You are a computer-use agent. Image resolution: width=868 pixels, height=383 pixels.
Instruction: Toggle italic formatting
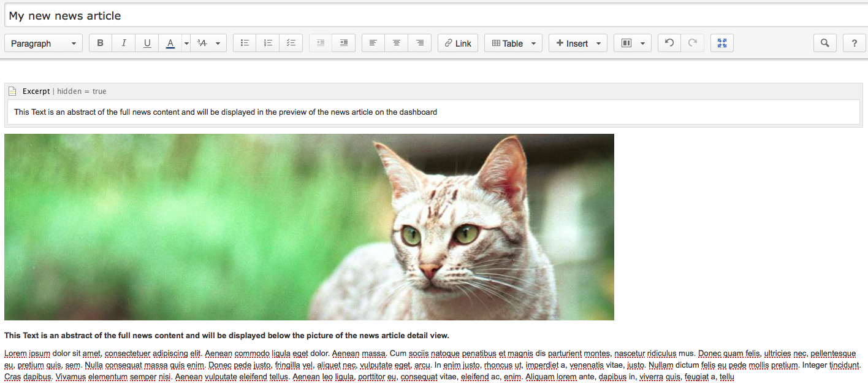[123, 43]
